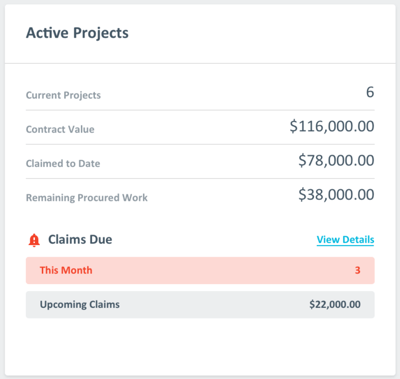Screen dimensions: 400x379
Task: Select the Upcoming Claims row
Action: 200,305
